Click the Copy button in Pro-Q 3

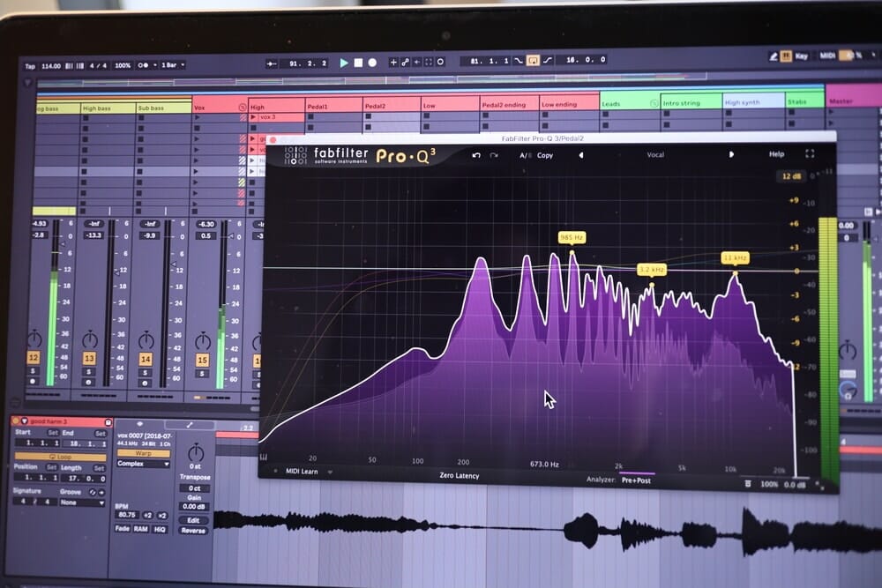pyautogui.click(x=545, y=155)
